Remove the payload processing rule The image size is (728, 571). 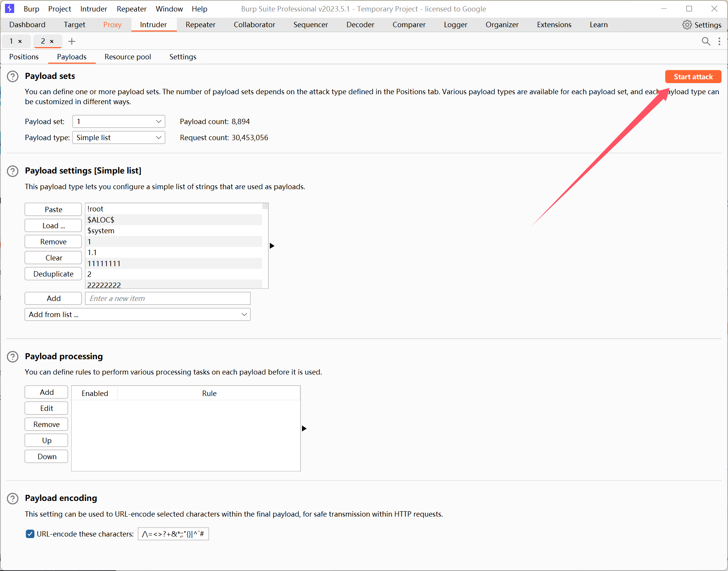click(46, 424)
